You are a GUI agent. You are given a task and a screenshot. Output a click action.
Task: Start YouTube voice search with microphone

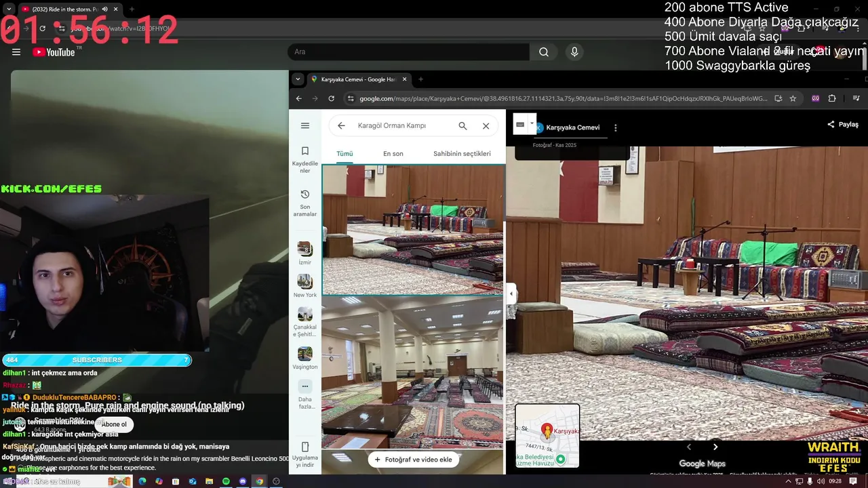574,52
